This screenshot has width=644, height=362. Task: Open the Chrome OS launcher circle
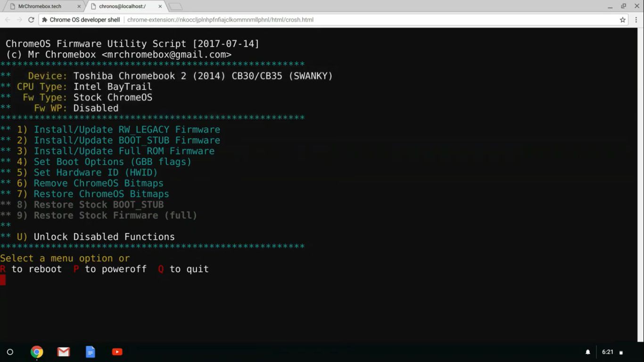(x=10, y=352)
